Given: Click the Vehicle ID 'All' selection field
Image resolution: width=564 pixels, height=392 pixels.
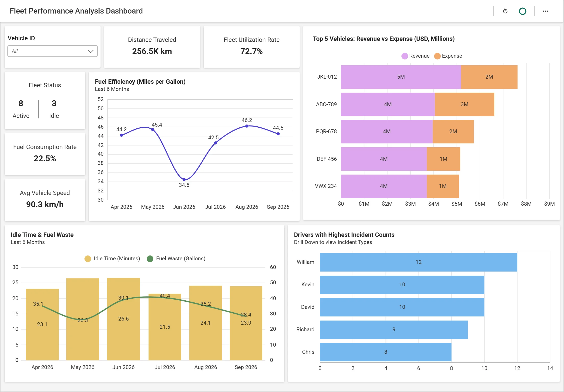Looking at the screenshot, I should [53, 51].
